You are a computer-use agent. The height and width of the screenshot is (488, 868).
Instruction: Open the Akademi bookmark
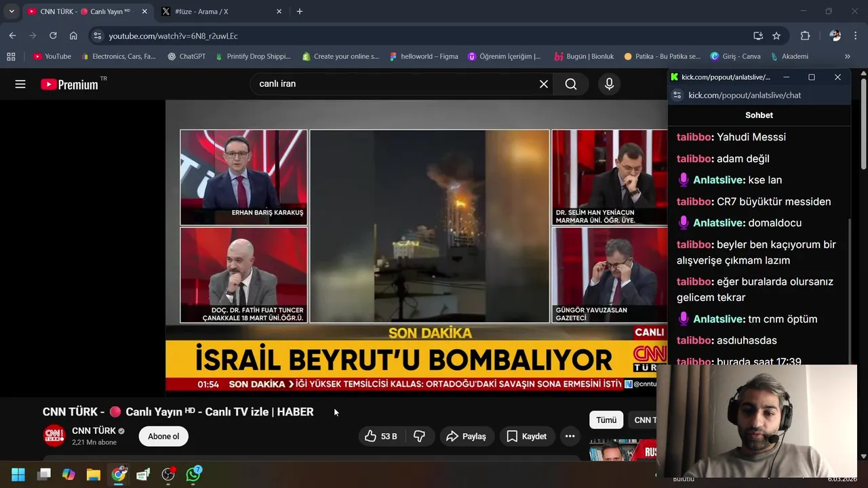789,56
